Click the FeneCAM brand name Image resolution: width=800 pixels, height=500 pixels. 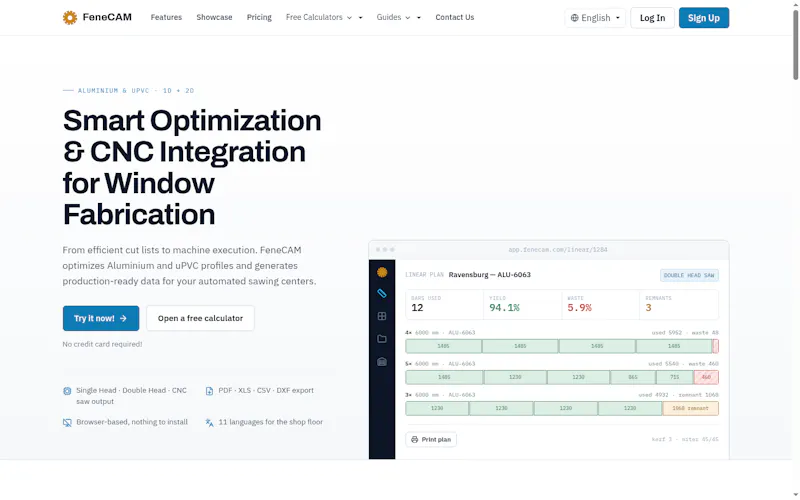107,17
